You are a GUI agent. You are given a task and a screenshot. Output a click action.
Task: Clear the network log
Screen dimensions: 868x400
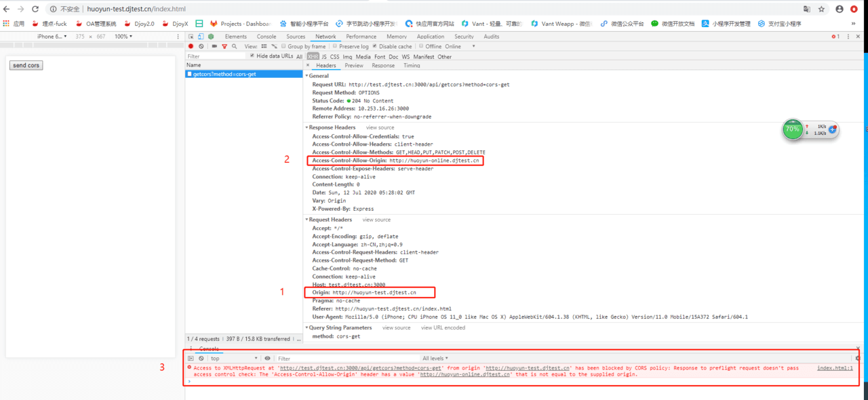coord(201,47)
